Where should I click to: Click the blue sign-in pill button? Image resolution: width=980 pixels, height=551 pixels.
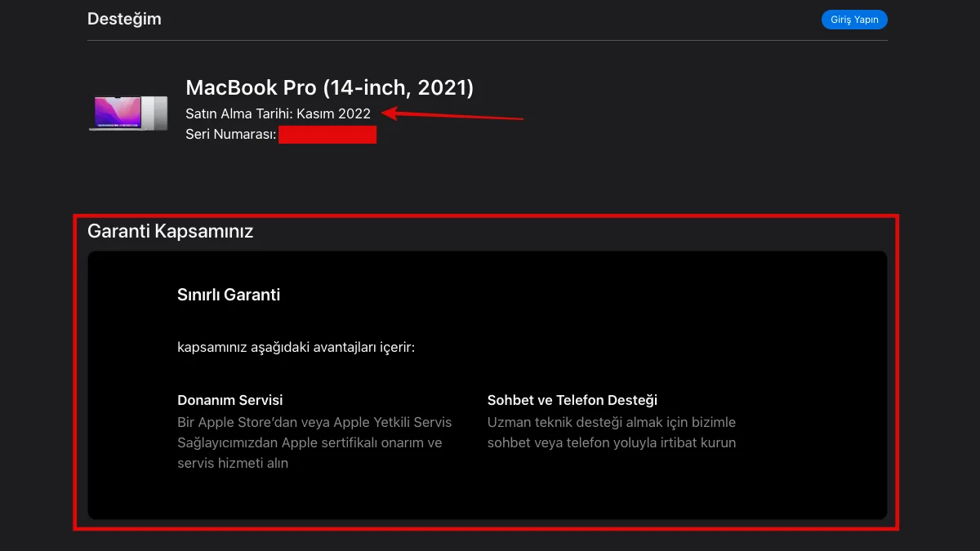point(854,19)
